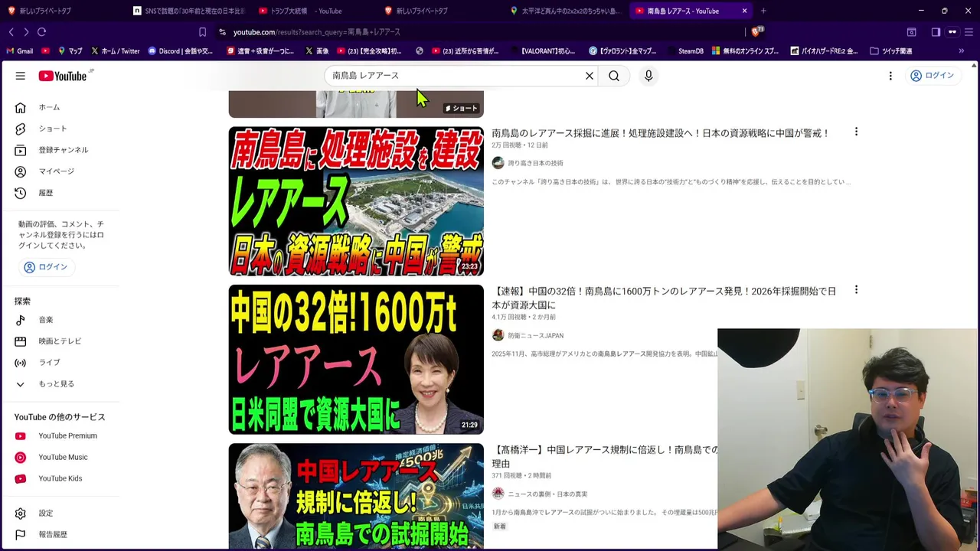Open thumbnail 中国レアアース規制に倍返し video
Image resolution: width=980 pixels, height=551 pixels.
[x=356, y=496]
